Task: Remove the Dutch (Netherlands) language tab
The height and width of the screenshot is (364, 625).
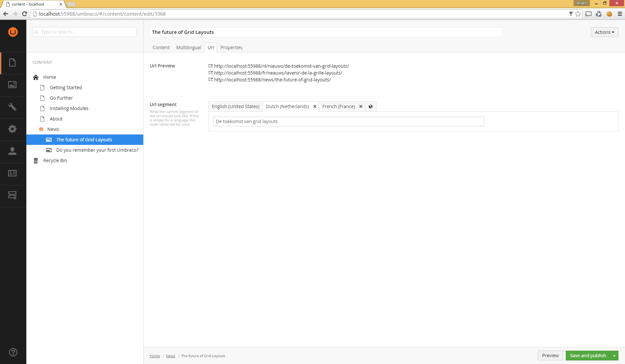Action: coord(315,106)
